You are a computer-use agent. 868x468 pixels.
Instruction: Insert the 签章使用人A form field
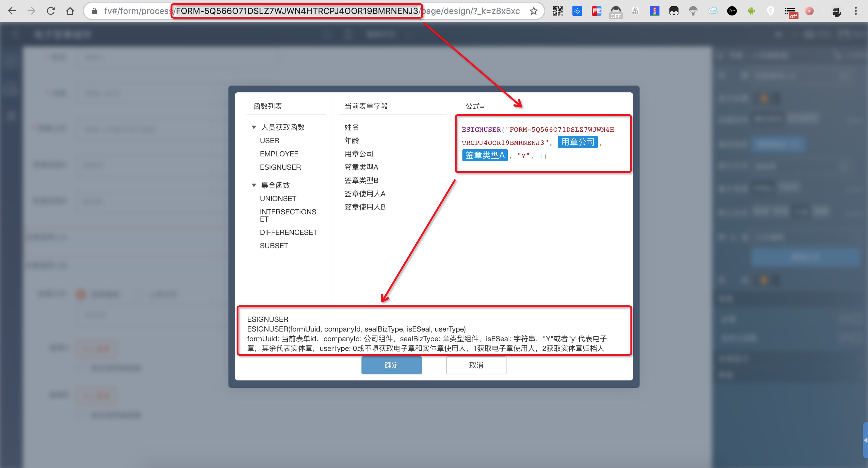(365, 194)
